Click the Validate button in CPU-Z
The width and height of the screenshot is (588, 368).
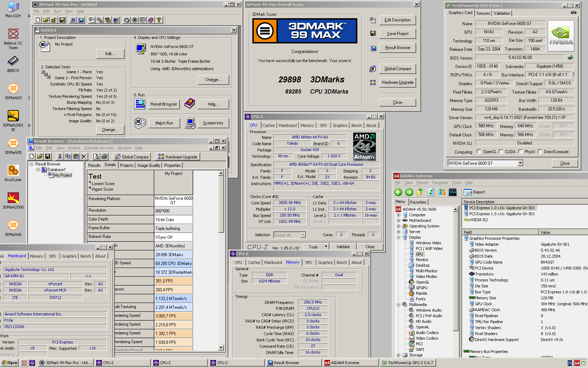(x=343, y=247)
